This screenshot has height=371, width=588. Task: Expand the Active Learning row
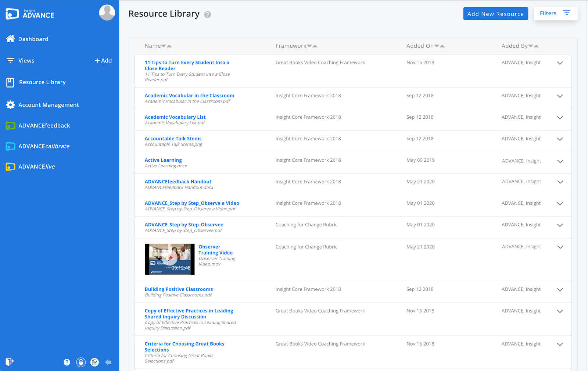(x=560, y=161)
